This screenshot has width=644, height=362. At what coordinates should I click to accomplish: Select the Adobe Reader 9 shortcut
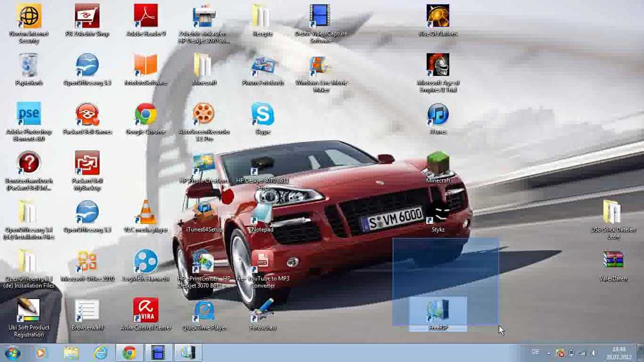(145, 21)
